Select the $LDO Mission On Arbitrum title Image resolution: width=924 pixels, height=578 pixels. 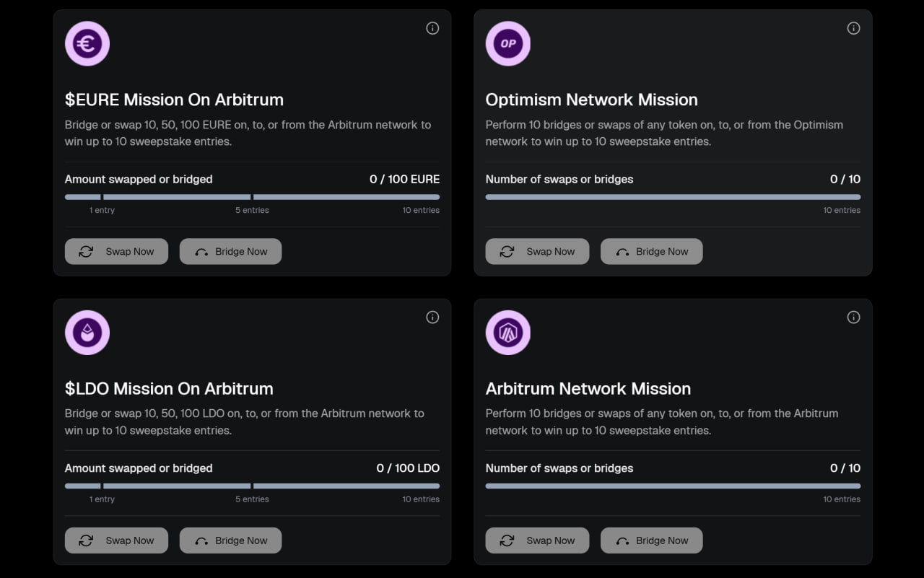point(169,388)
